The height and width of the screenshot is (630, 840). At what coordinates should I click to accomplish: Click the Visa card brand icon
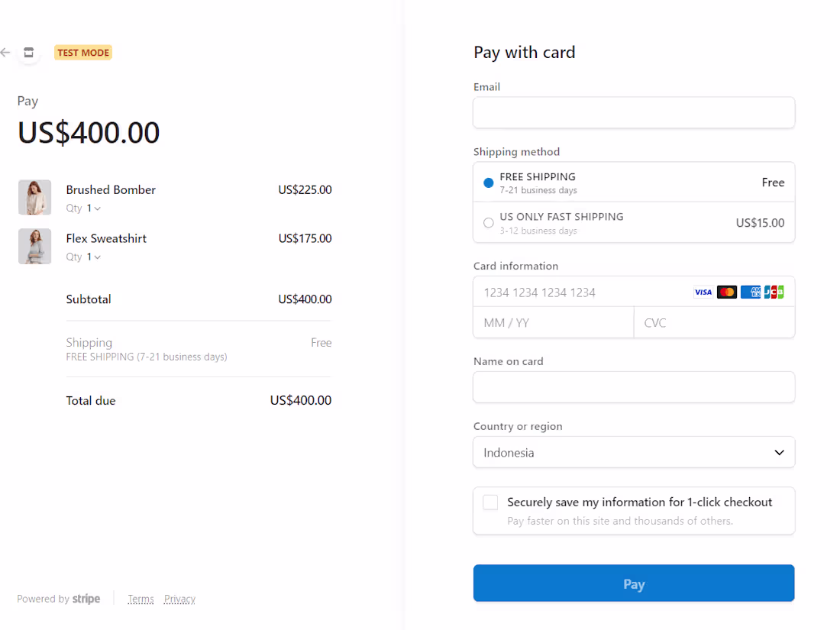pyautogui.click(x=703, y=292)
